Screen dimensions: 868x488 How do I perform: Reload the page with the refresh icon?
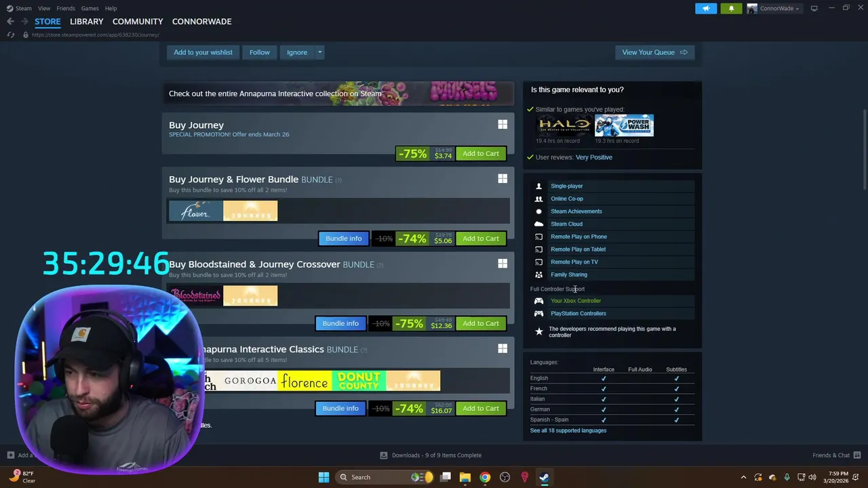10,35
